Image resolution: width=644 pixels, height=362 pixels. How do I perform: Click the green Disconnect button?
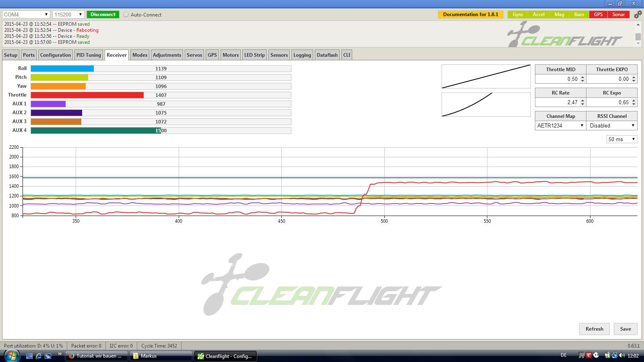click(x=103, y=14)
